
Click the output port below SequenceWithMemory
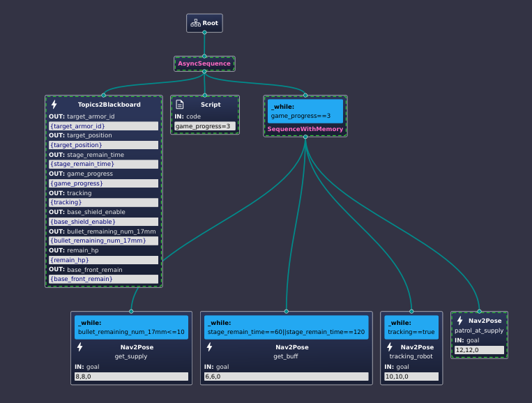(x=305, y=137)
